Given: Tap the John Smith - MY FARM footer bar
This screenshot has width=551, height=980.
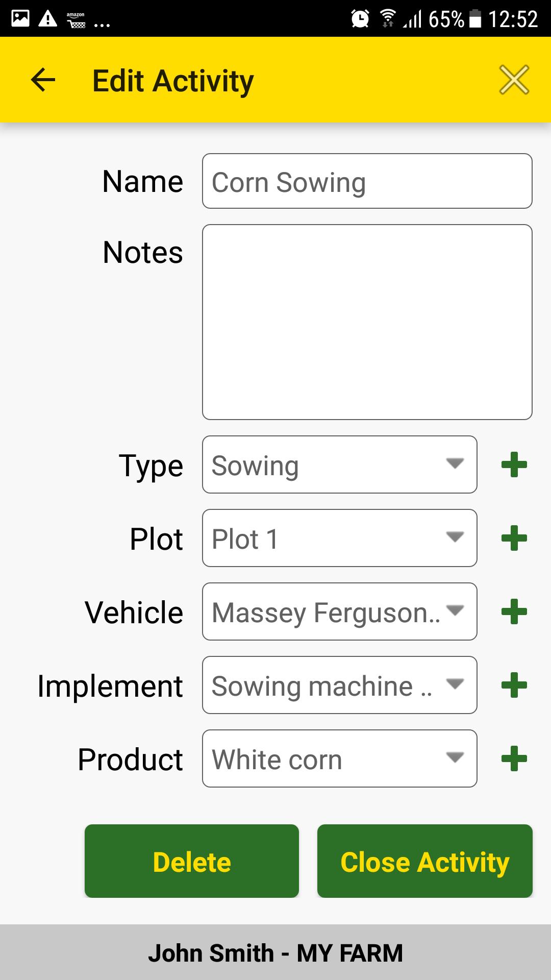Looking at the screenshot, I should click(275, 952).
